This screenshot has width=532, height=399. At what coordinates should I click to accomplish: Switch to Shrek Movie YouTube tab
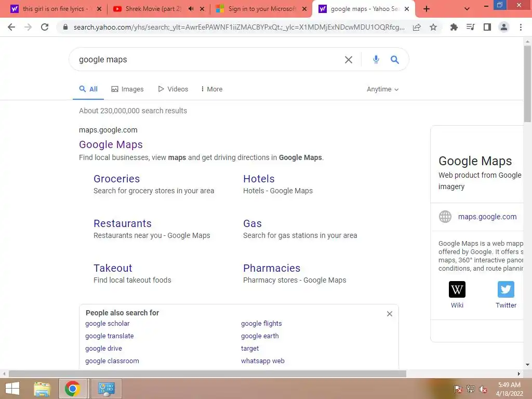coord(153,9)
